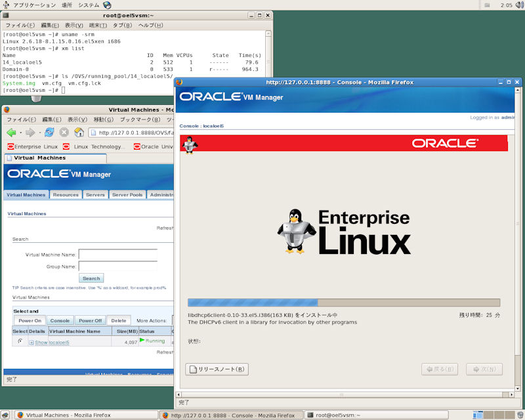Open the terminal ヘルプ(H) menu
The width and height of the screenshot is (525, 420).
point(151,25)
